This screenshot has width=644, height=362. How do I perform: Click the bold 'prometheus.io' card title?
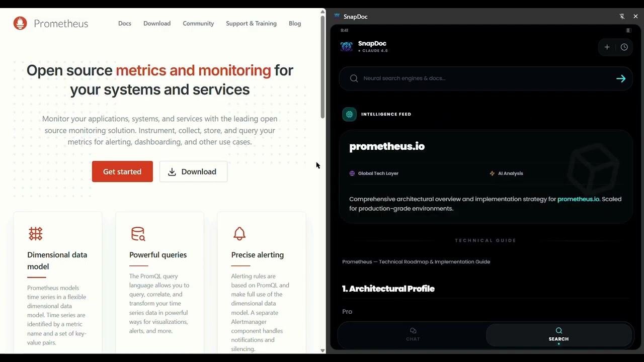click(x=387, y=146)
